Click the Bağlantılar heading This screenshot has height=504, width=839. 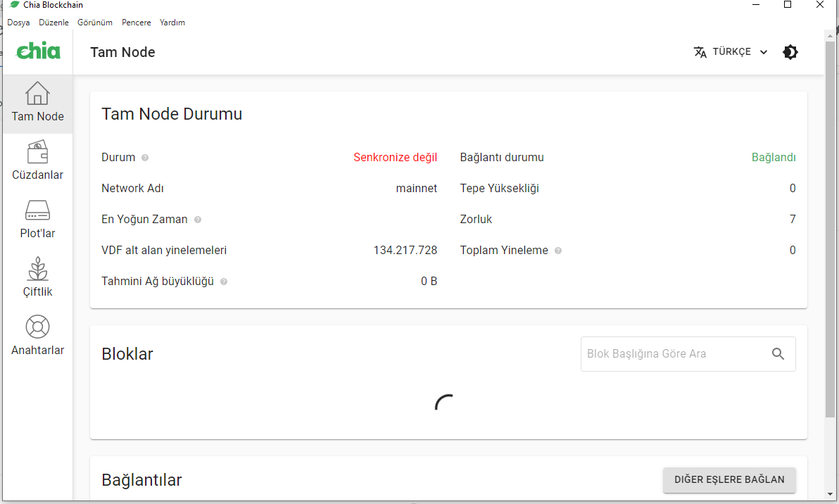click(x=141, y=480)
